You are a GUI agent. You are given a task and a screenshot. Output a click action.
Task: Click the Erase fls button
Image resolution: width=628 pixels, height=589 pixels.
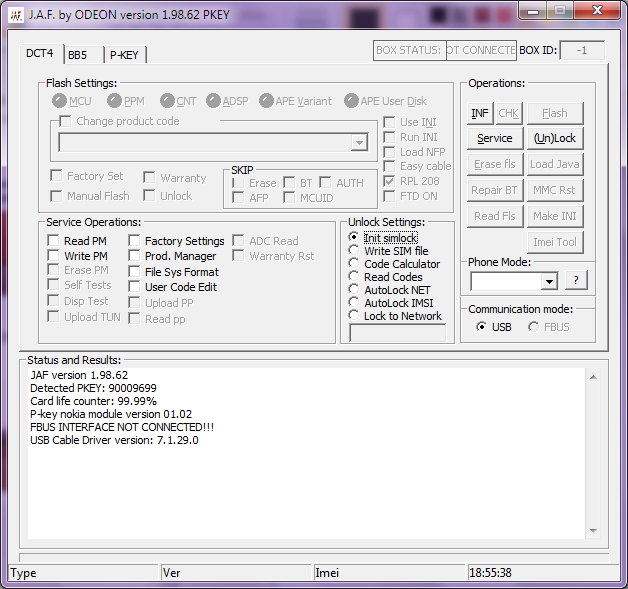click(495, 164)
